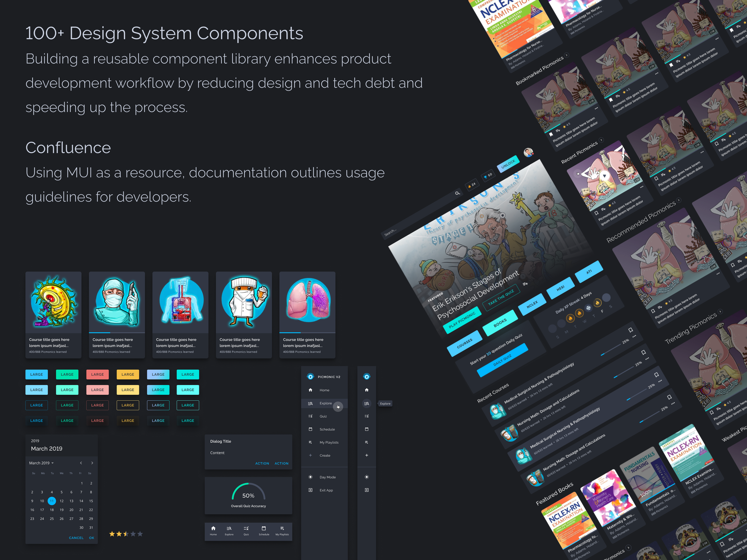
Task: Set the rating to five stars
Action: tap(140, 534)
